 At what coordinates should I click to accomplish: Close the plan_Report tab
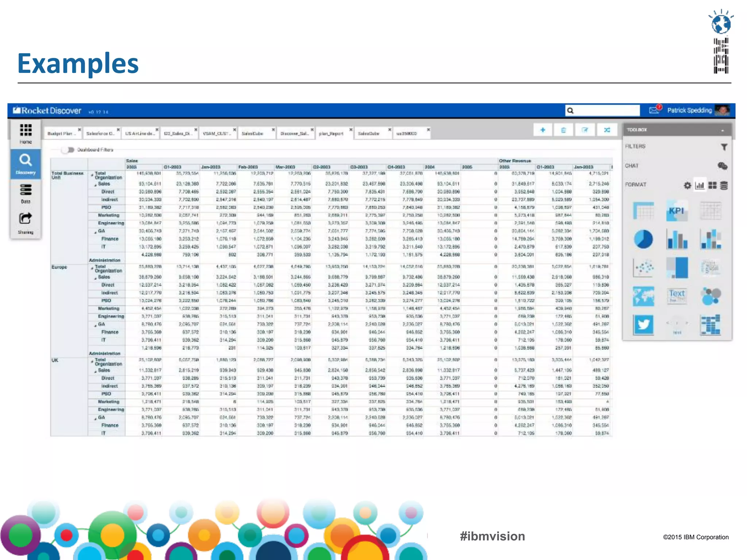coord(351,129)
